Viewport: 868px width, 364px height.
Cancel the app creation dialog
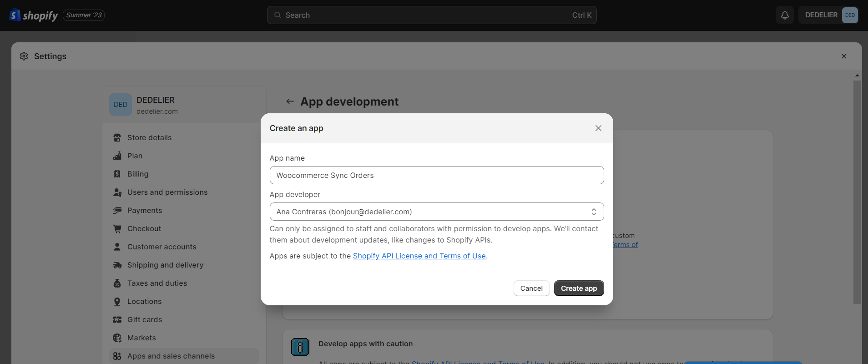point(531,288)
